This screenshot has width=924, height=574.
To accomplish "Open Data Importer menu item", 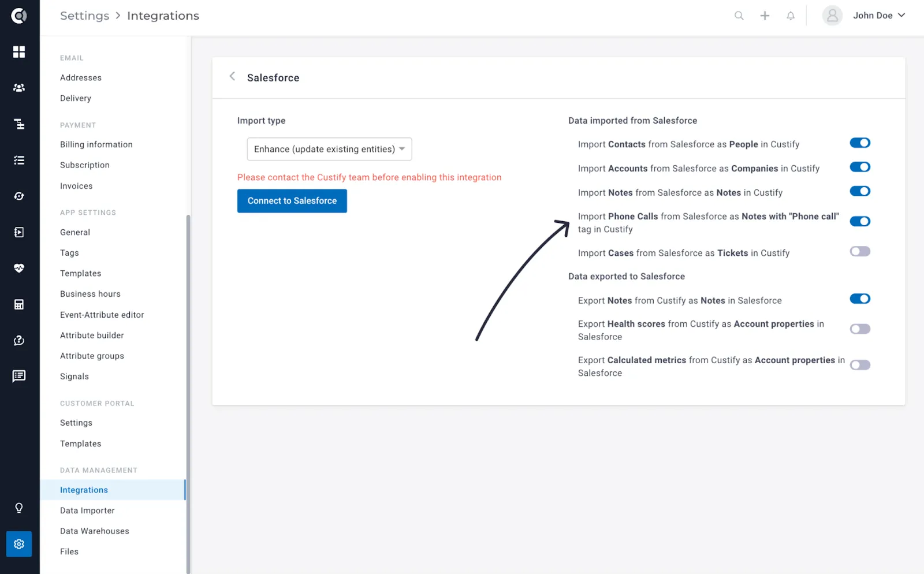I will 87,510.
